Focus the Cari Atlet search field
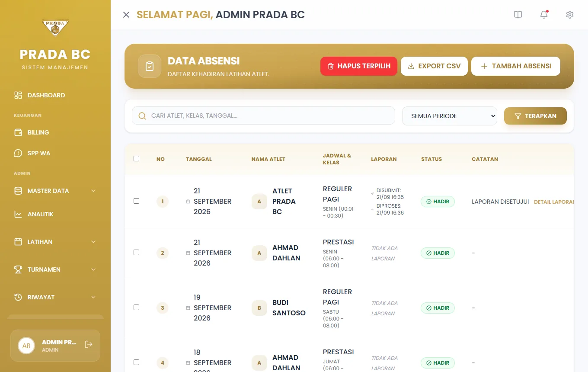The height and width of the screenshot is (372, 588). point(263,115)
